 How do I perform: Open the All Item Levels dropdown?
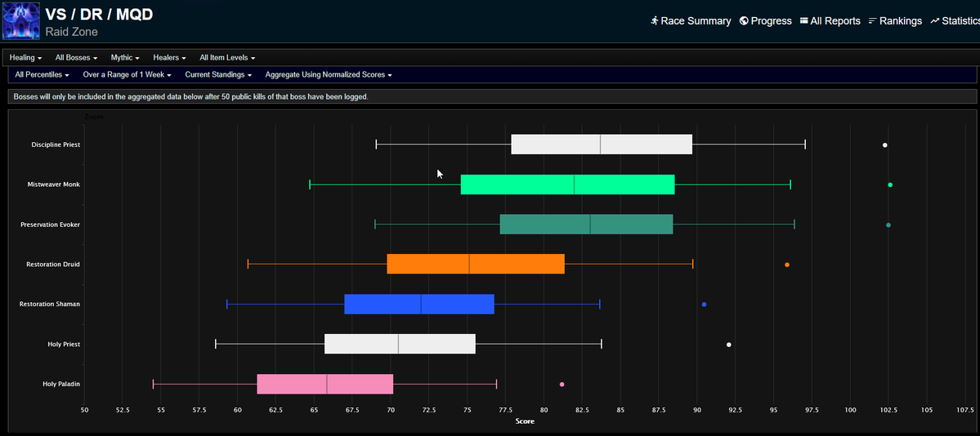pos(227,57)
